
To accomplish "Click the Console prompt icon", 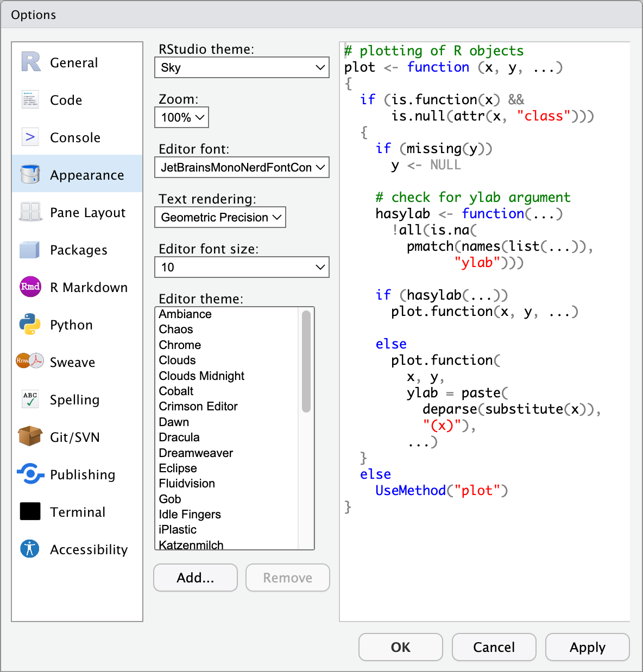I will click(30, 137).
